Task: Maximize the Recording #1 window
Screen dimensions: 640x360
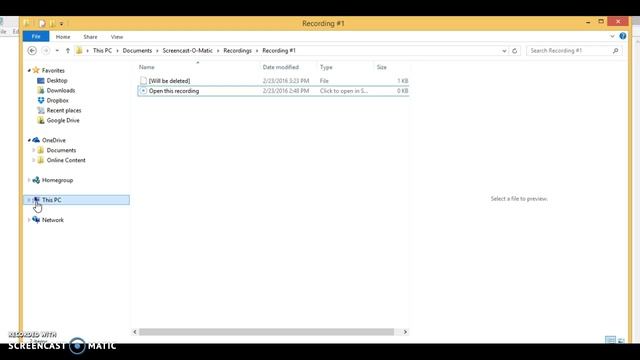Action: point(601,22)
